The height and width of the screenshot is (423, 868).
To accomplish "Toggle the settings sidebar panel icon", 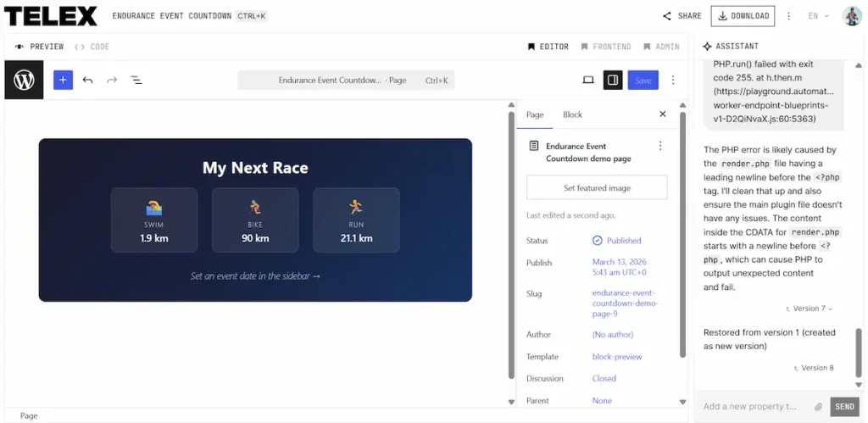I will [613, 81].
